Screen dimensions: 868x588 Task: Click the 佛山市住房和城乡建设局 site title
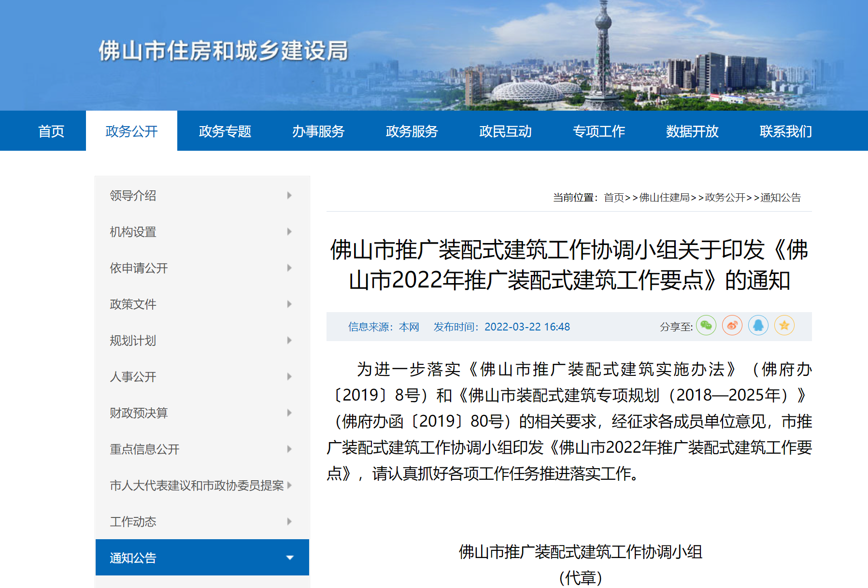(x=223, y=51)
